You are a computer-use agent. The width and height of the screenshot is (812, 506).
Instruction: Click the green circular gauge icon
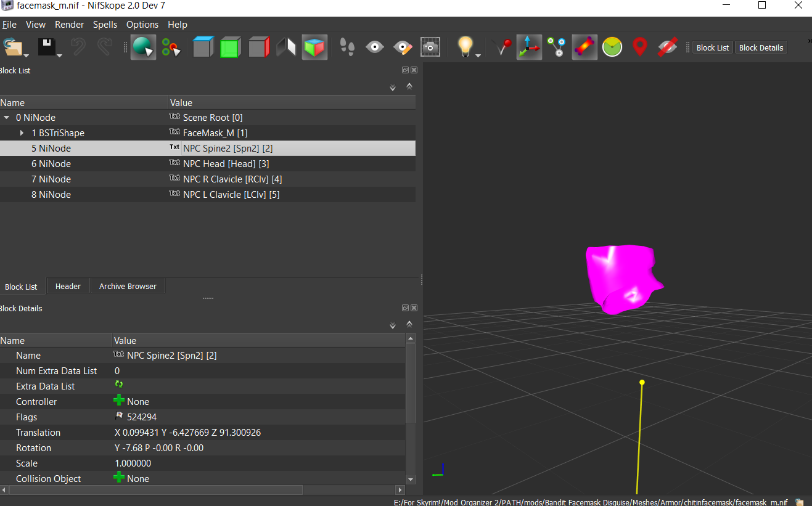(612, 47)
